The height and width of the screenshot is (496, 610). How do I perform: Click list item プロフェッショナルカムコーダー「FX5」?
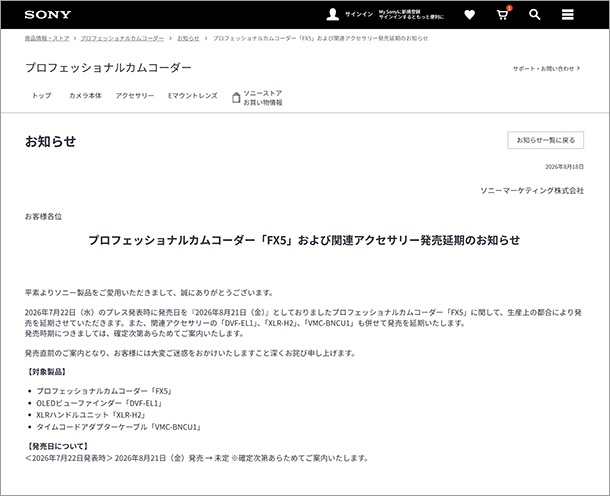(104, 391)
